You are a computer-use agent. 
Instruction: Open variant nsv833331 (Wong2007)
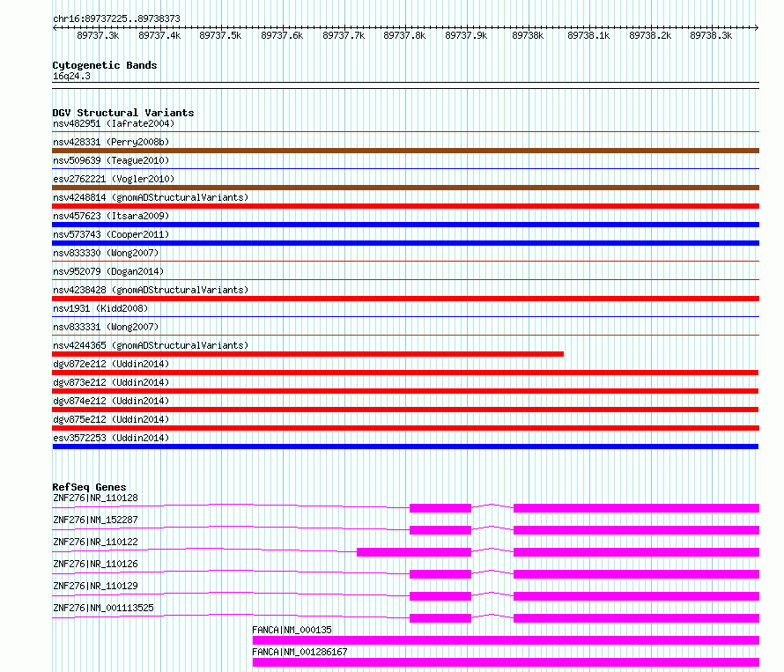click(x=106, y=327)
